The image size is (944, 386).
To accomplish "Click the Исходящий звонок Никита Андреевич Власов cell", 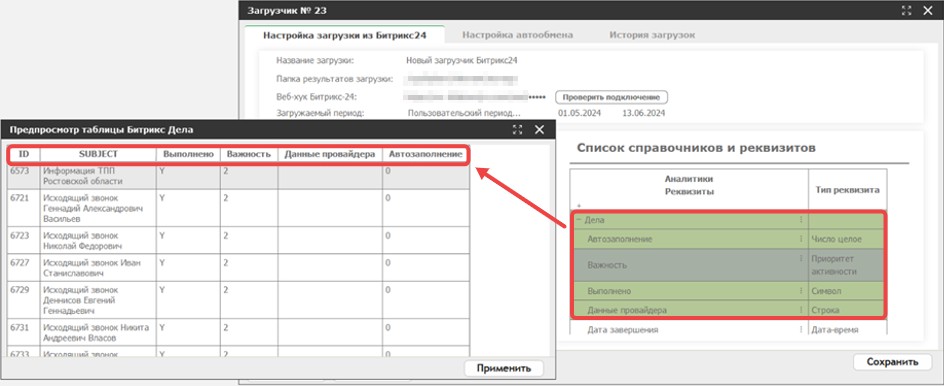I will coord(98,333).
